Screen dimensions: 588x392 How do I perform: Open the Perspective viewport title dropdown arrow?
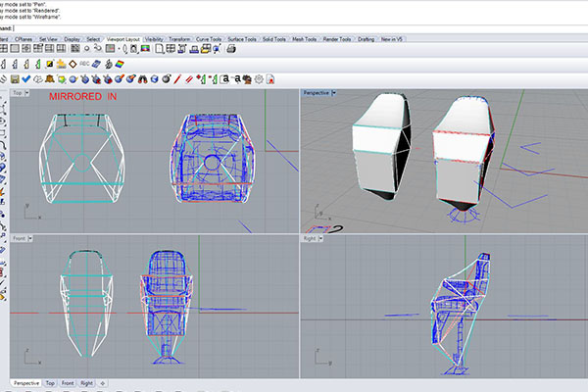point(333,93)
